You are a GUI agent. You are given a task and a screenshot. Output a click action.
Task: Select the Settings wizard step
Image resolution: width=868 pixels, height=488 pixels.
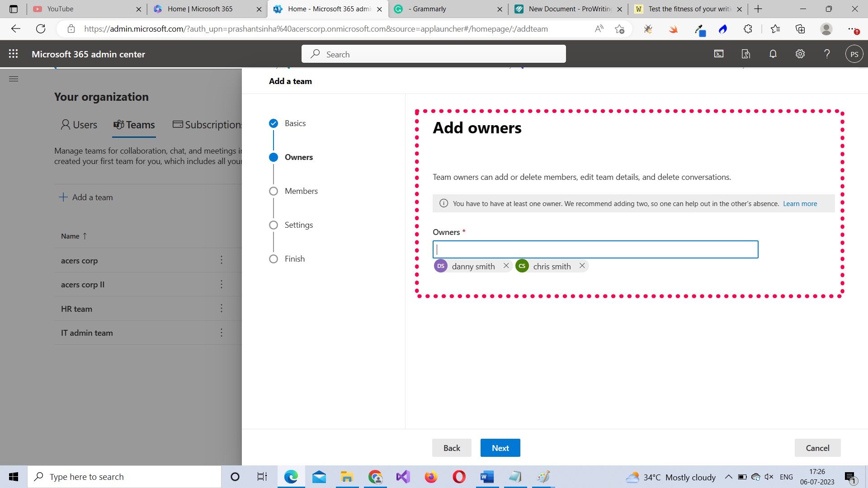(298, 225)
